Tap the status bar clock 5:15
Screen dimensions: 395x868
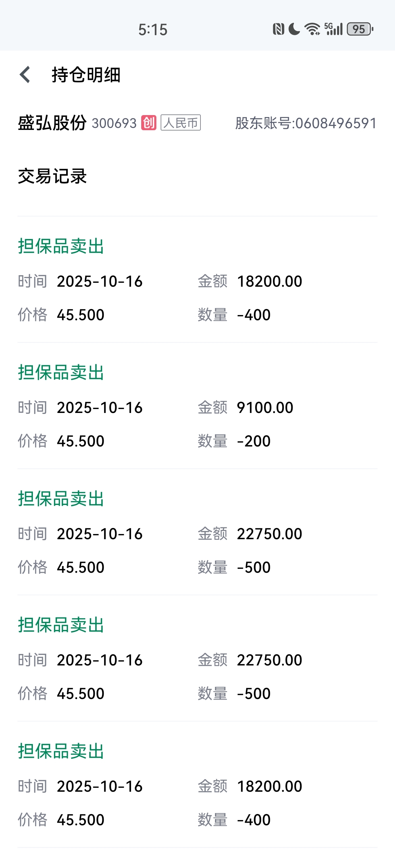point(153,30)
